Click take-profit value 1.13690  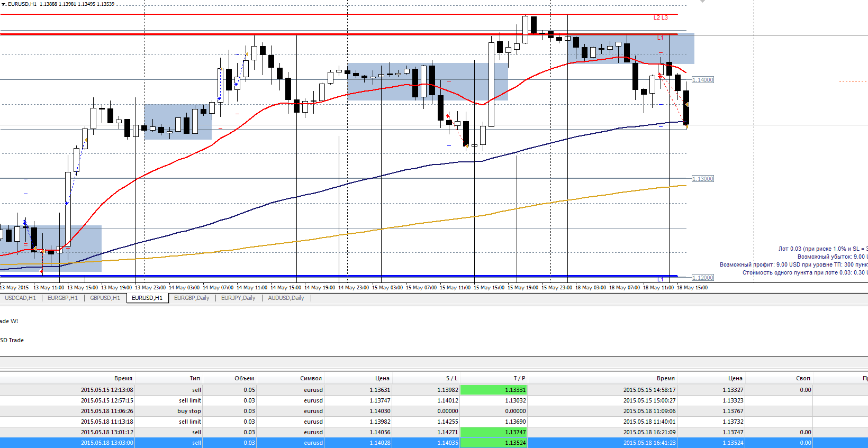(516, 422)
